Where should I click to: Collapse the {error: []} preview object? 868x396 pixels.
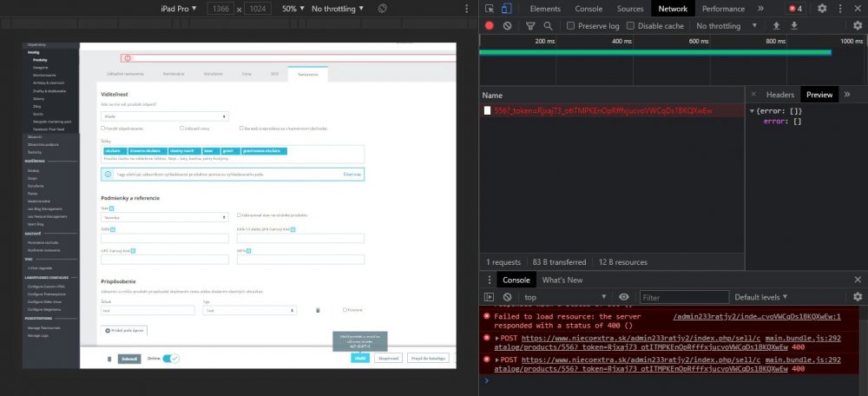tap(752, 111)
